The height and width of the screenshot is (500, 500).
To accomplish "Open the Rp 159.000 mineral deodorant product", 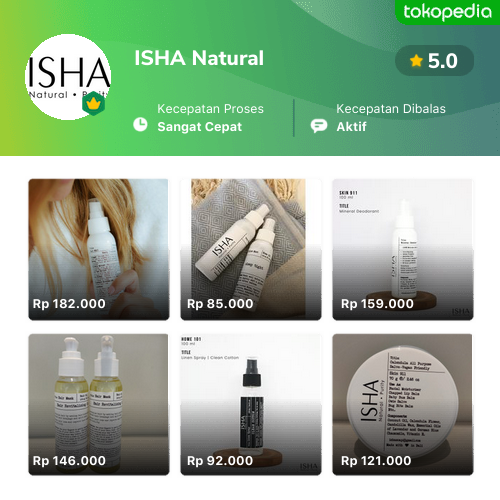I will [x=403, y=249].
